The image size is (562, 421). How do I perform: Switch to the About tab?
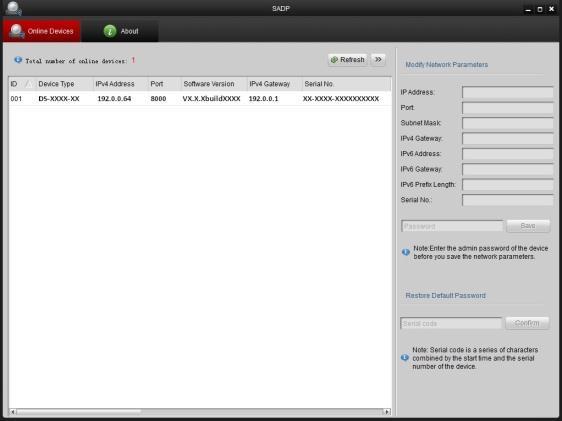point(120,31)
